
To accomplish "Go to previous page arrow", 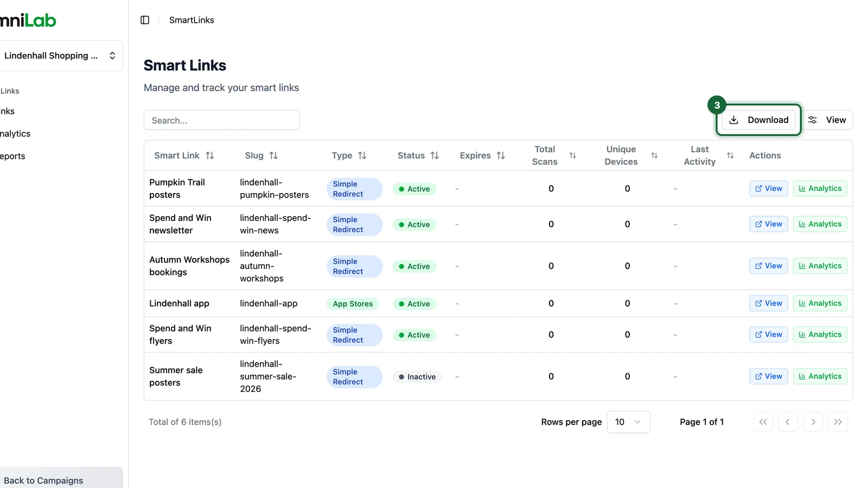I will click(788, 422).
